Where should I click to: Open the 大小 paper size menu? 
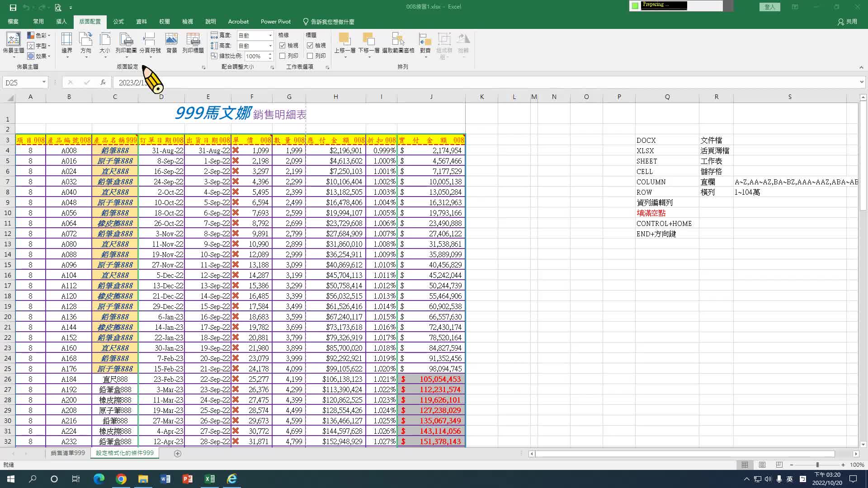105,45
